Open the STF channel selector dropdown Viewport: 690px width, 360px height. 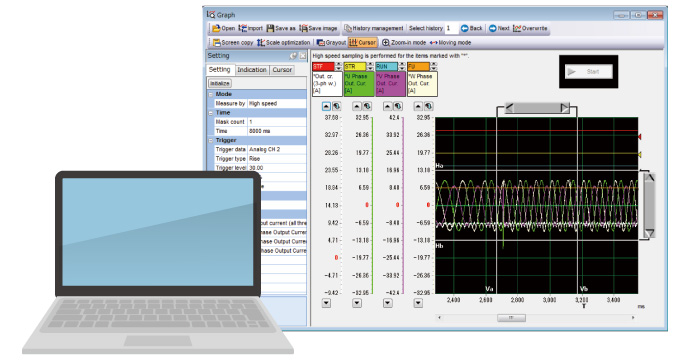[338, 66]
